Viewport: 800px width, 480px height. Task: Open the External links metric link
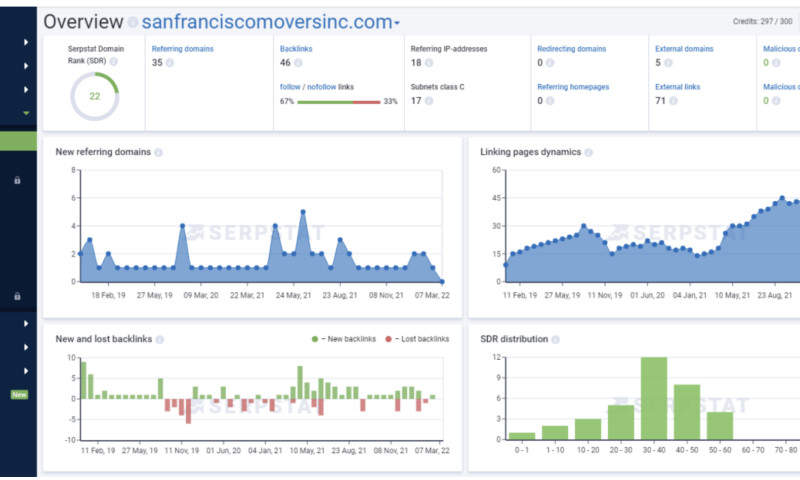[678, 87]
